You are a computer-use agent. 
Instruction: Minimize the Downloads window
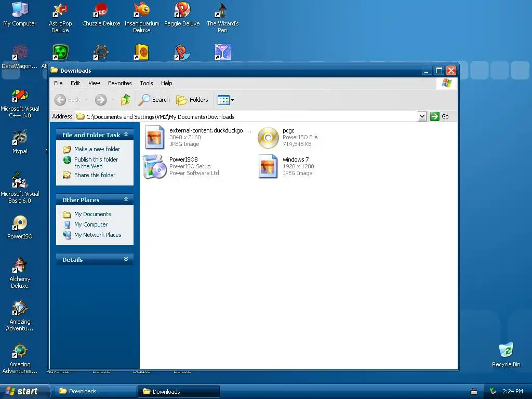pyautogui.click(x=427, y=71)
